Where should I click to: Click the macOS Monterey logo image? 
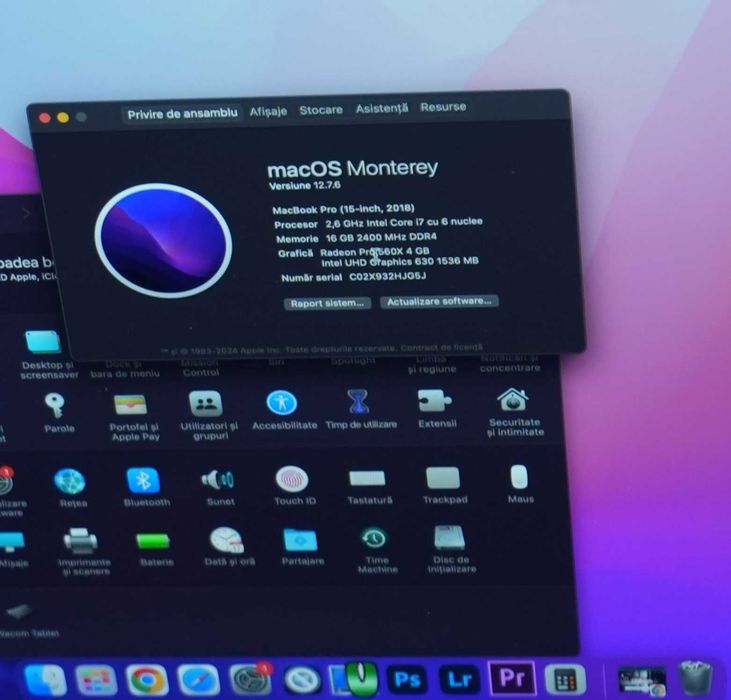tap(163, 240)
